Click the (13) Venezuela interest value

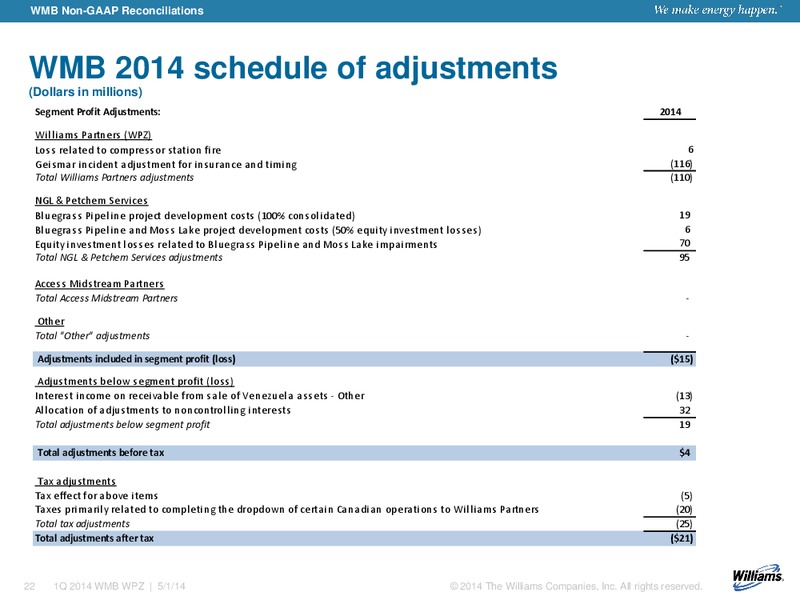click(684, 395)
